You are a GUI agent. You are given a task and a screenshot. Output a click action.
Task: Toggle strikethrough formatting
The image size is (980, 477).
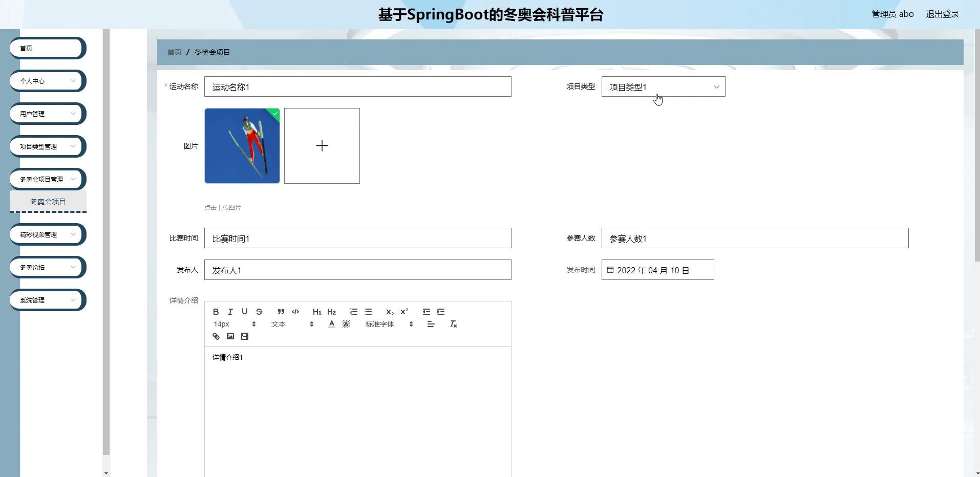259,312
